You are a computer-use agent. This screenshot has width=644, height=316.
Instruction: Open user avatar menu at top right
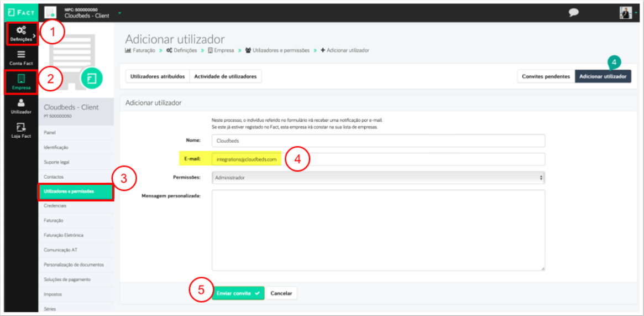pyautogui.click(x=625, y=13)
